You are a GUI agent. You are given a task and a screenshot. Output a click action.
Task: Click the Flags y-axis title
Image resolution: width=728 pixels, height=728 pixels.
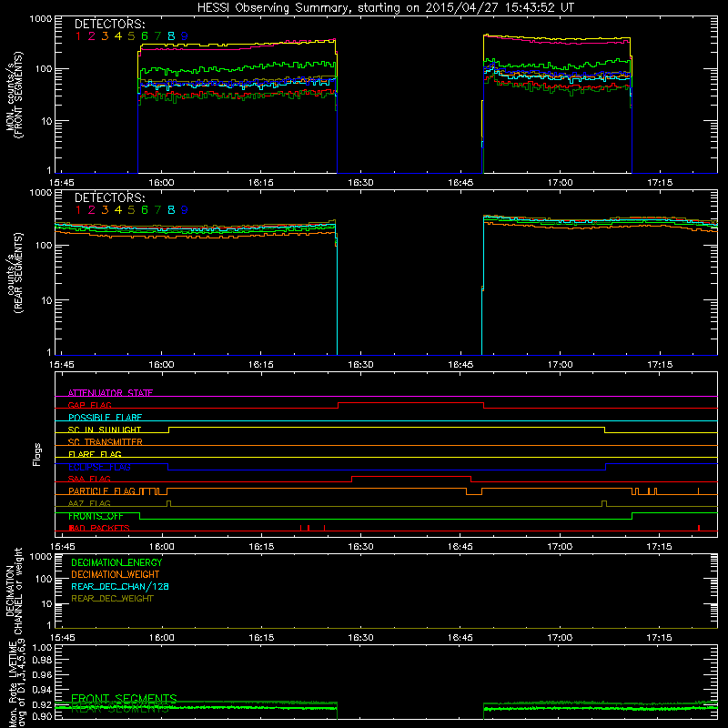click(37, 454)
